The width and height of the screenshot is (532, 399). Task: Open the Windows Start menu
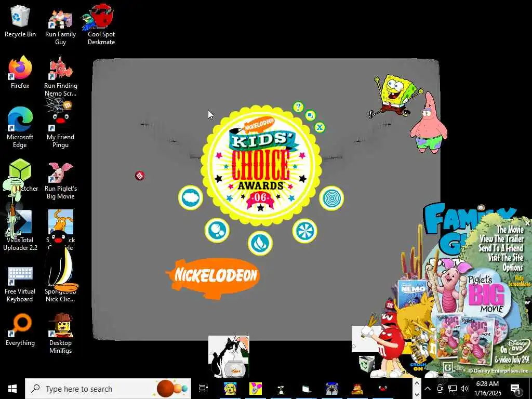12,389
